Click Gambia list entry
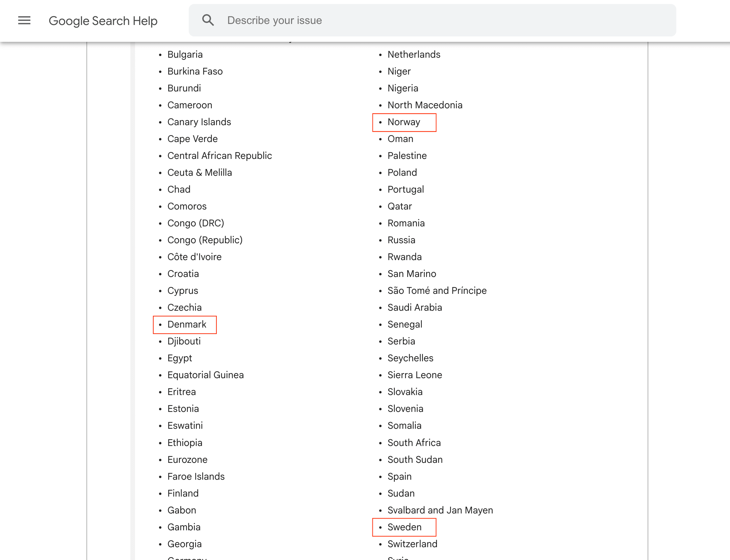Viewport: 730px width, 560px height. pyautogui.click(x=184, y=527)
